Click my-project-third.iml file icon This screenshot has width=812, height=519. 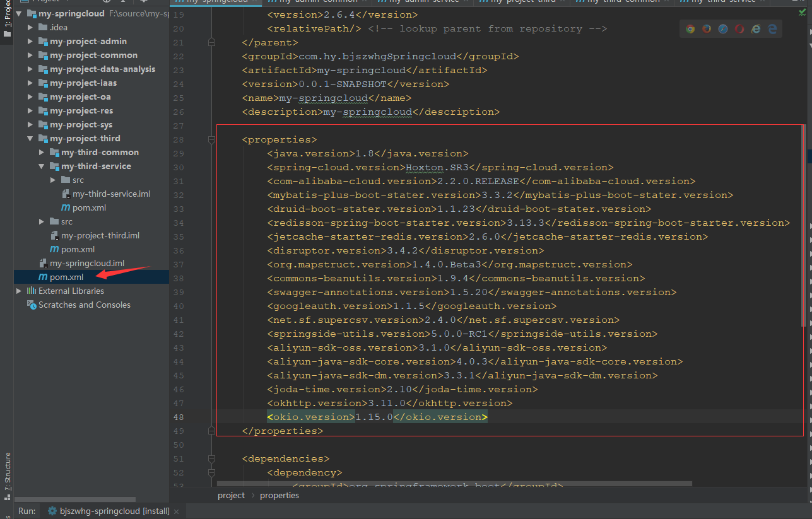click(54, 235)
